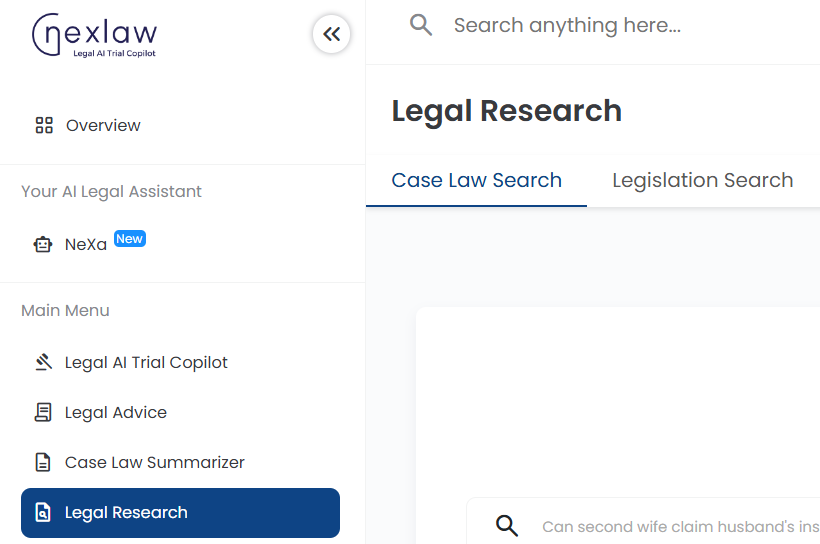This screenshot has width=820, height=544.
Task: Click the top search bar magnifier icon
Action: click(421, 25)
